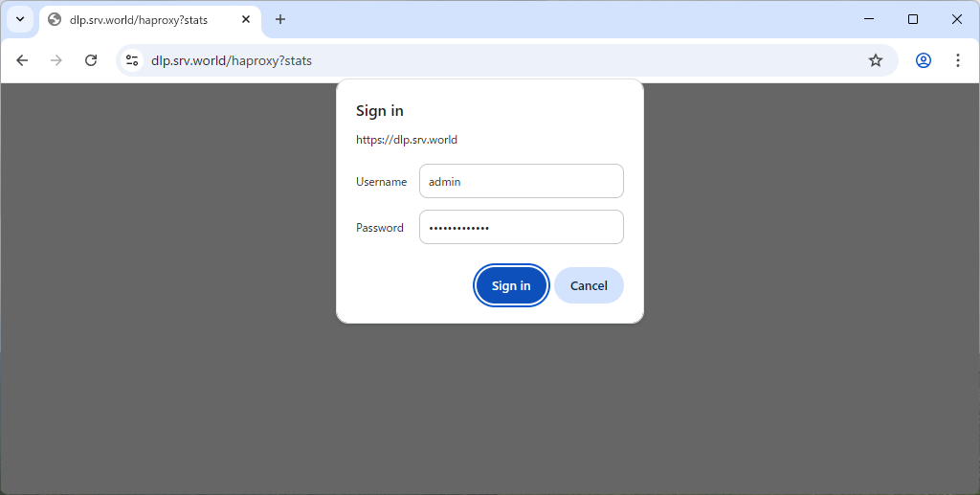Bookmark this page with star icon

(875, 60)
